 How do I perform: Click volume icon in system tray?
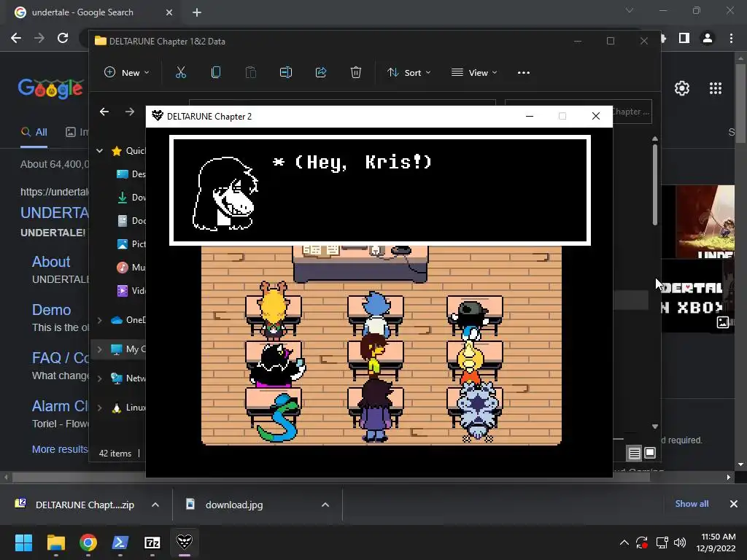[x=680, y=542]
